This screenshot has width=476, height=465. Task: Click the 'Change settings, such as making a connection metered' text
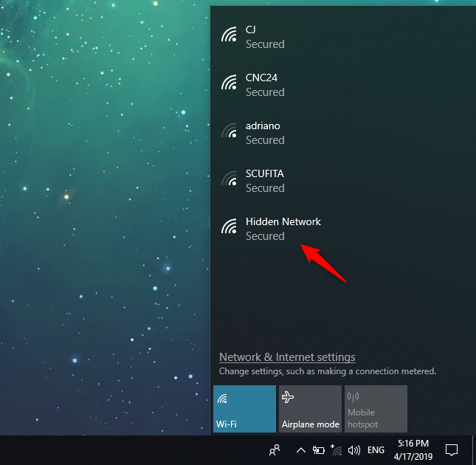click(x=328, y=371)
